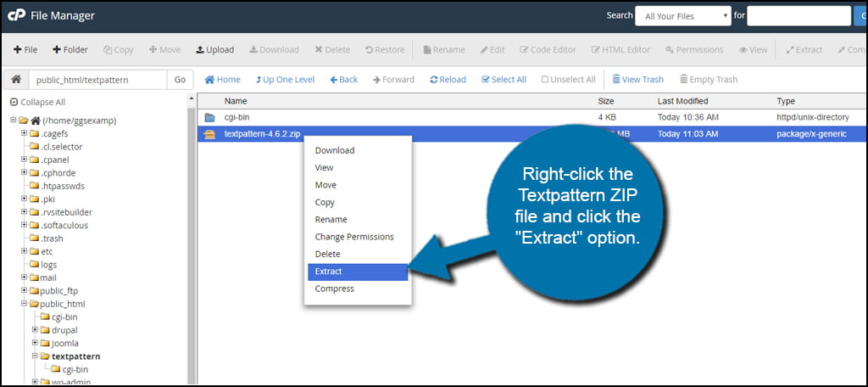
Task: Choose Extract in the context menu
Action: (358, 272)
